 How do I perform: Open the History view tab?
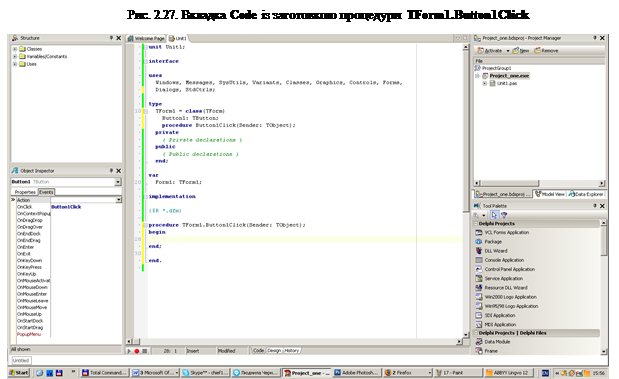point(292,351)
